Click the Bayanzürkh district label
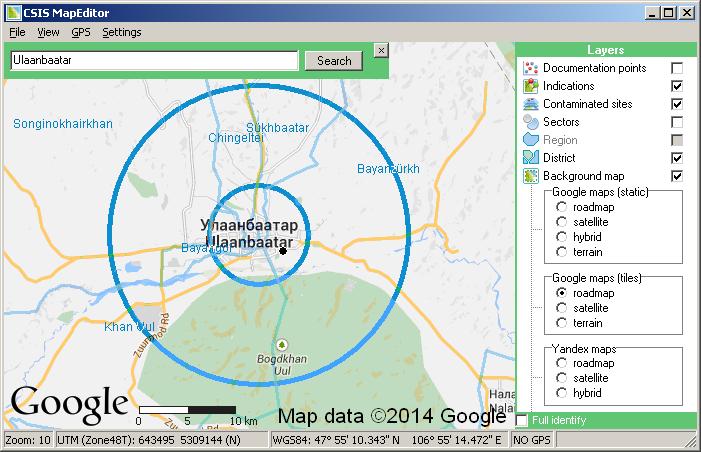701x452 pixels. coord(388,169)
